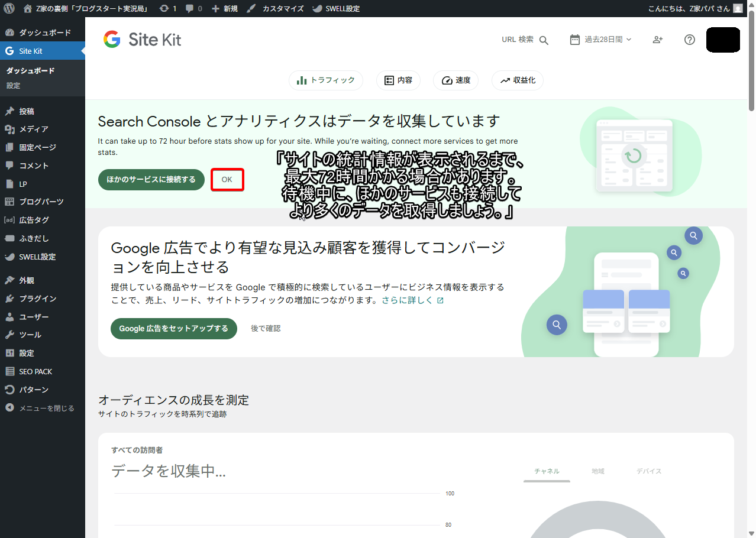
Task: Click the add user icon
Action: click(658, 40)
